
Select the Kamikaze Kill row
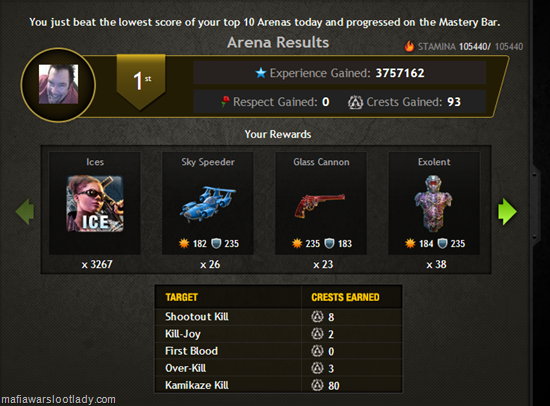pos(279,385)
